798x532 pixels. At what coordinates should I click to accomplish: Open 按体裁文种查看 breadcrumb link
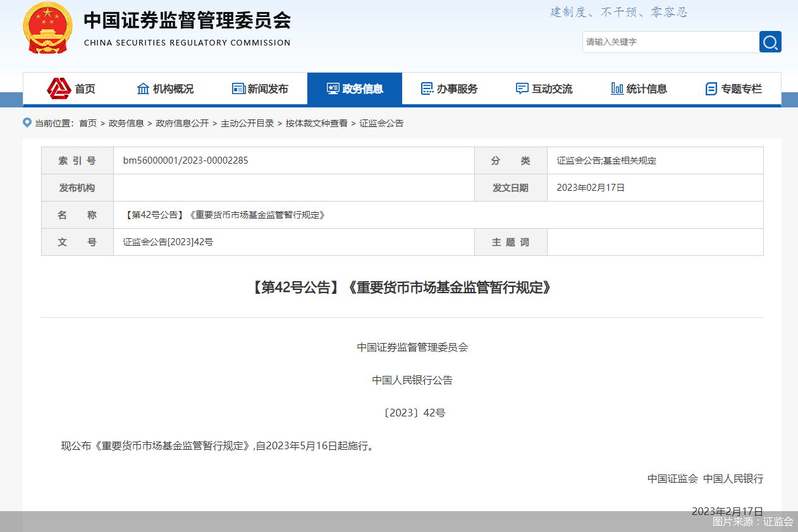pyautogui.click(x=316, y=123)
